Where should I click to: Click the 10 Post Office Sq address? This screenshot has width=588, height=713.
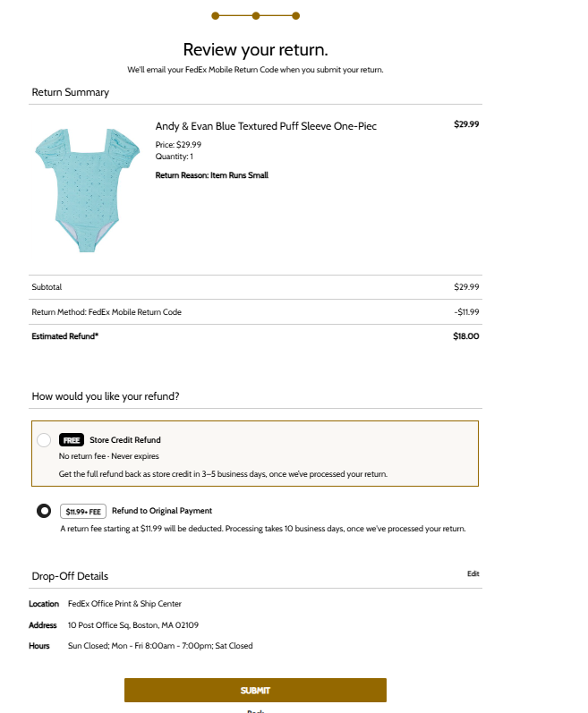tap(133, 624)
